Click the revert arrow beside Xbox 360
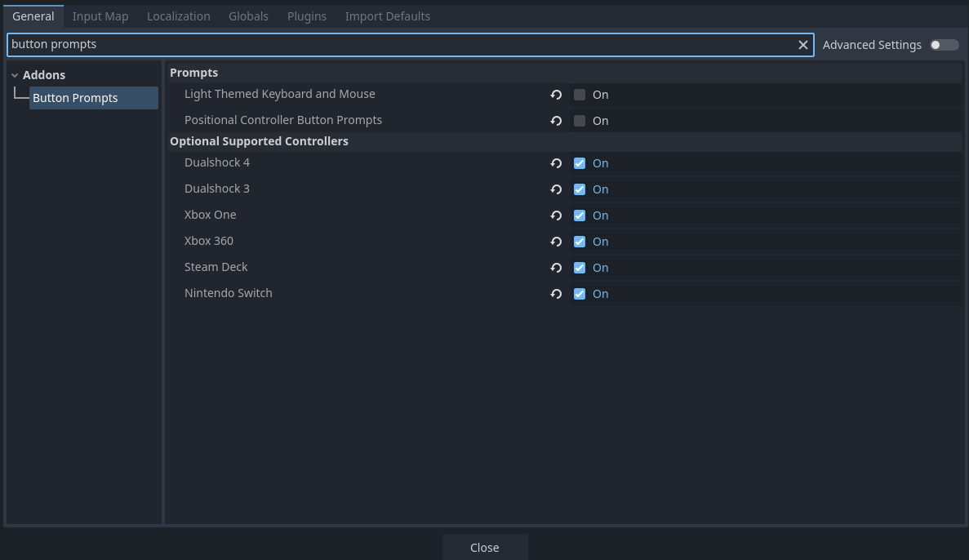 click(x=556, y=242)
